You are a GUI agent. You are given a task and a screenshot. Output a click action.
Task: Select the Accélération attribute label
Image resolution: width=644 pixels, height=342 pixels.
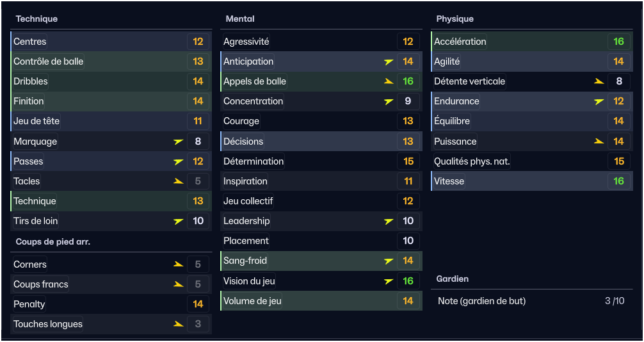point(460,42)
